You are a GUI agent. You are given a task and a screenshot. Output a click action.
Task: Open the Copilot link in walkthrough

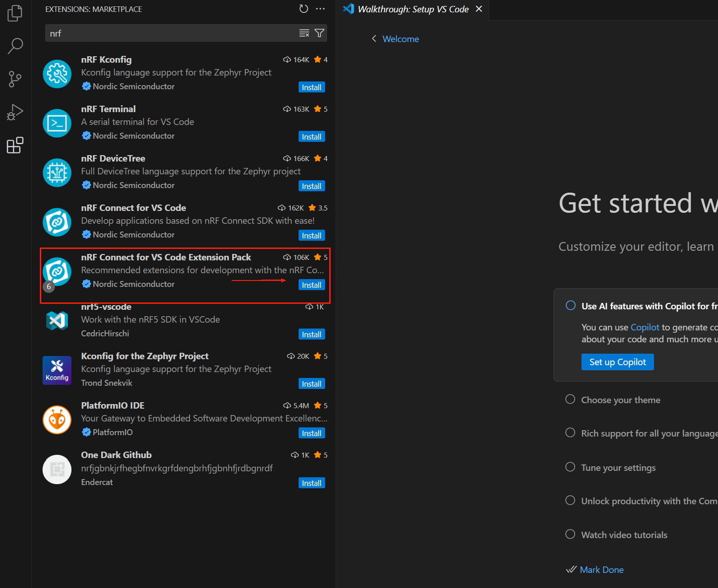click(645, 327)
